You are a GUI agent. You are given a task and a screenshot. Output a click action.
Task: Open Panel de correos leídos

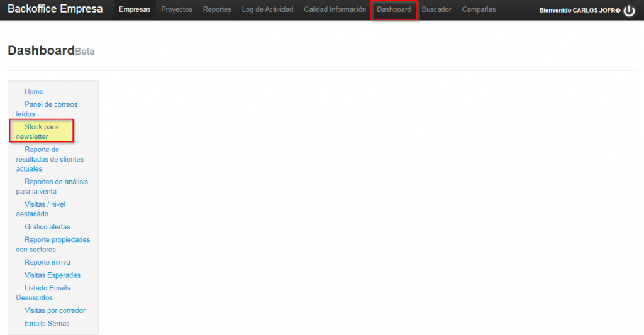click(x=50, y=104)
